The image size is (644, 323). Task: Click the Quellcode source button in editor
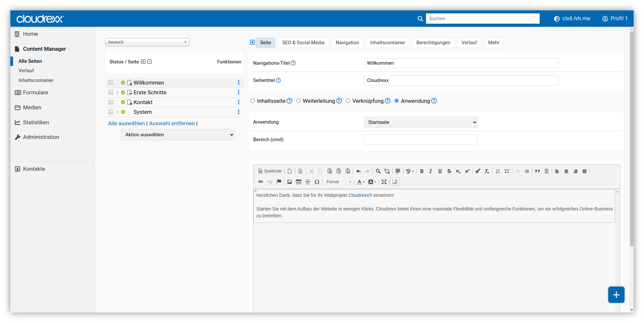click(x=270, y=171)
